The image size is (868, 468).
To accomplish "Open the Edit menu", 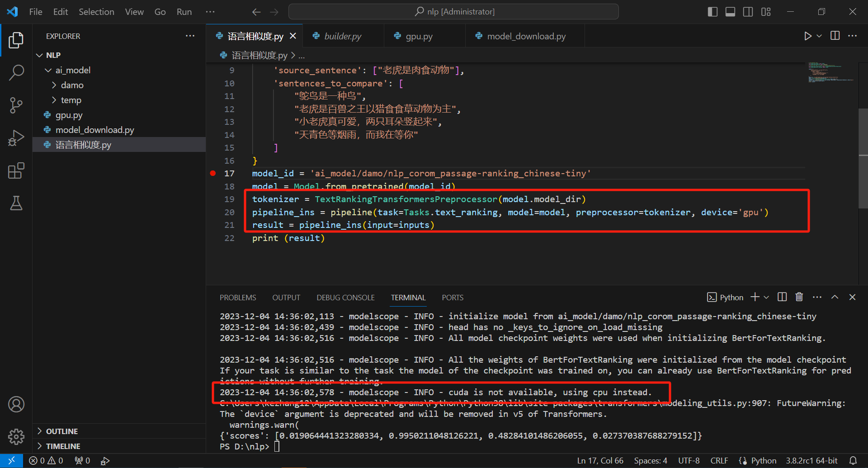I will tap(61, 12).
